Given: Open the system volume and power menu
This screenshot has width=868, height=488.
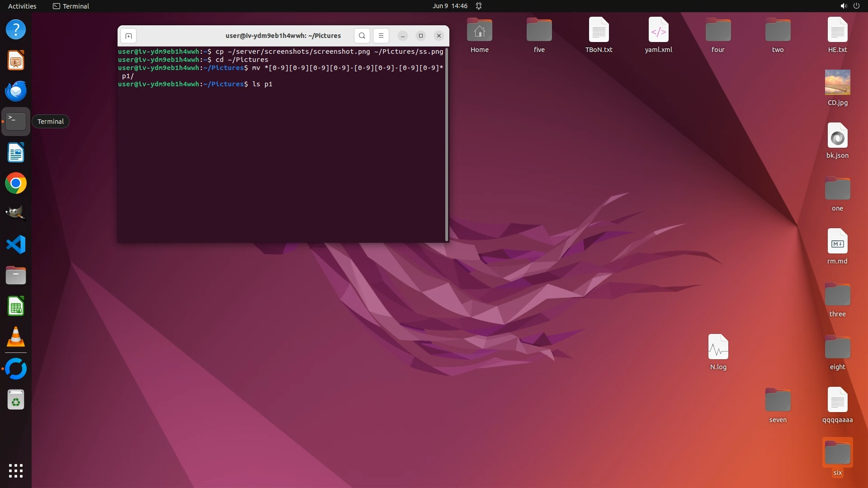Looking at the screenshot, I should click(x=849, y=6).
